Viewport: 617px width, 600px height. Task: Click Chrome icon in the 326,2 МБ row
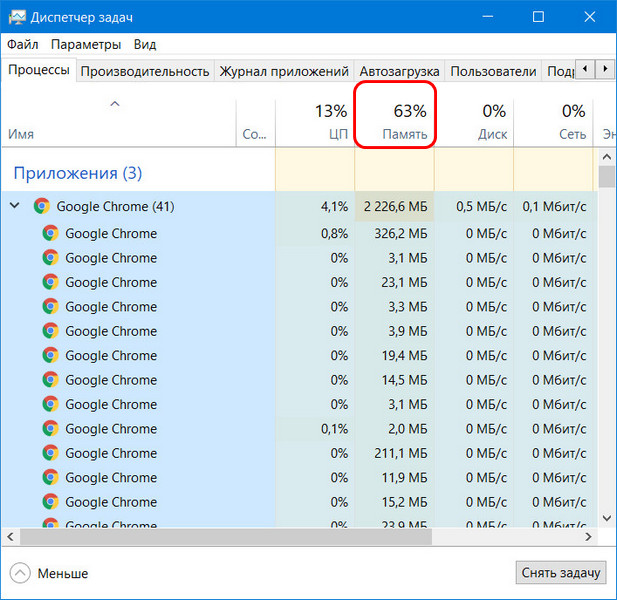pyautogui.click(x=50, y=233)
